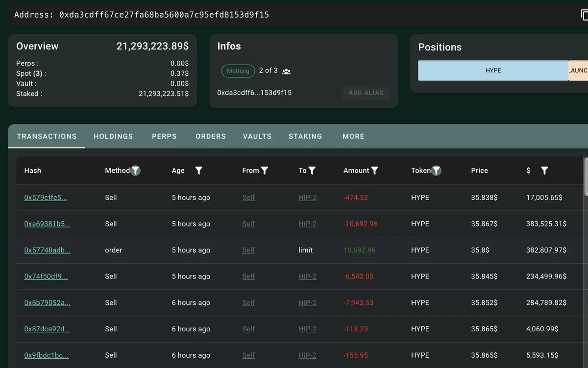588x368 pixels.
Task: Click the shortened address 0xda3cdff6...153d9f15
Action: [254, 92]
